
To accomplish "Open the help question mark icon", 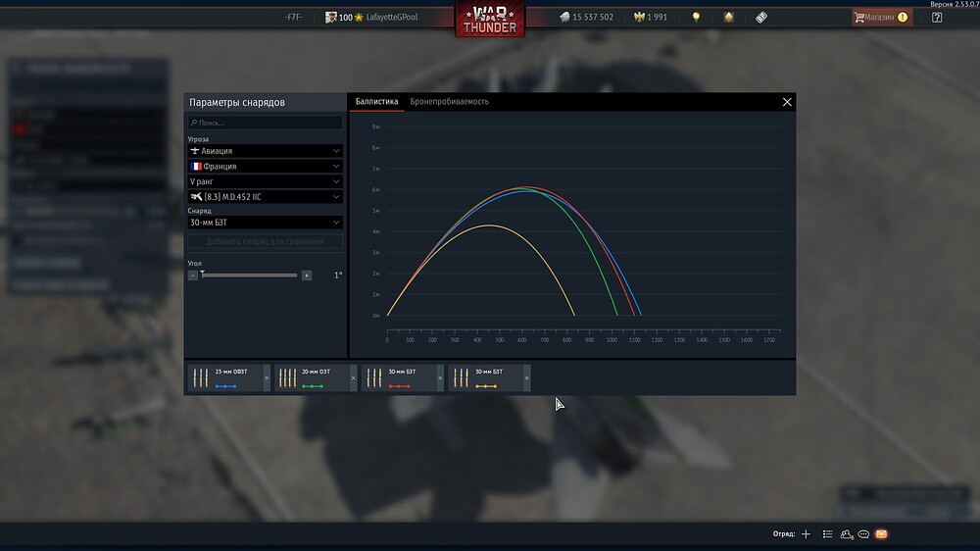I will [x=937, y=18].
